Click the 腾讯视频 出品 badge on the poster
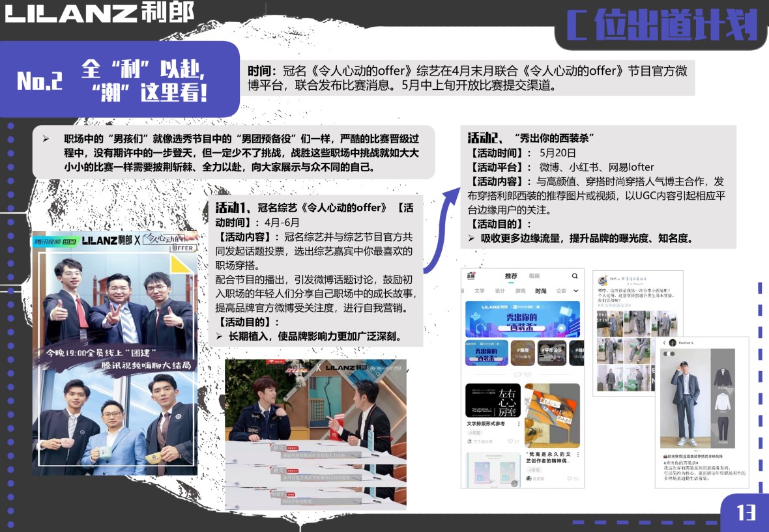Screen dimensions: 769x532 [55, 242]
